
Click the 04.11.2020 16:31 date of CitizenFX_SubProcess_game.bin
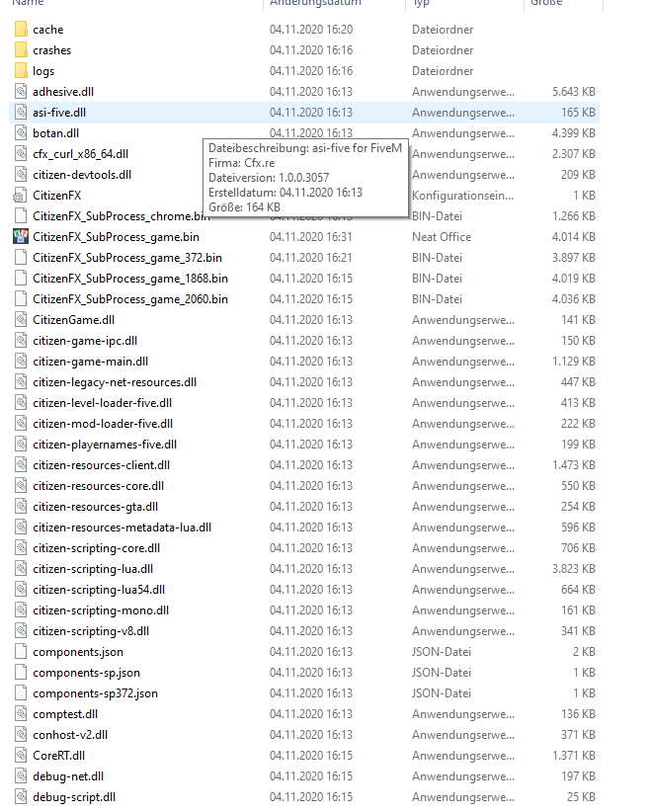click(311, 237)
